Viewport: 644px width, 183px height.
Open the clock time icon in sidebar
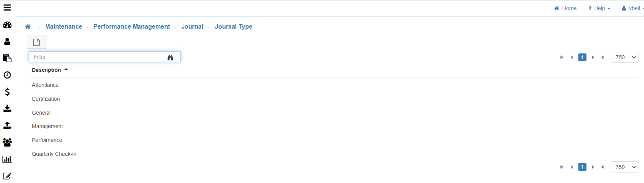tap(7, 75)
